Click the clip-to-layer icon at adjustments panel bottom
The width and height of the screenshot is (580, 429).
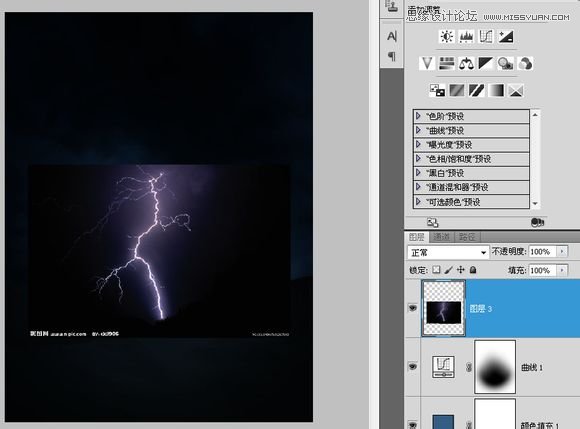tap(537, 222)
